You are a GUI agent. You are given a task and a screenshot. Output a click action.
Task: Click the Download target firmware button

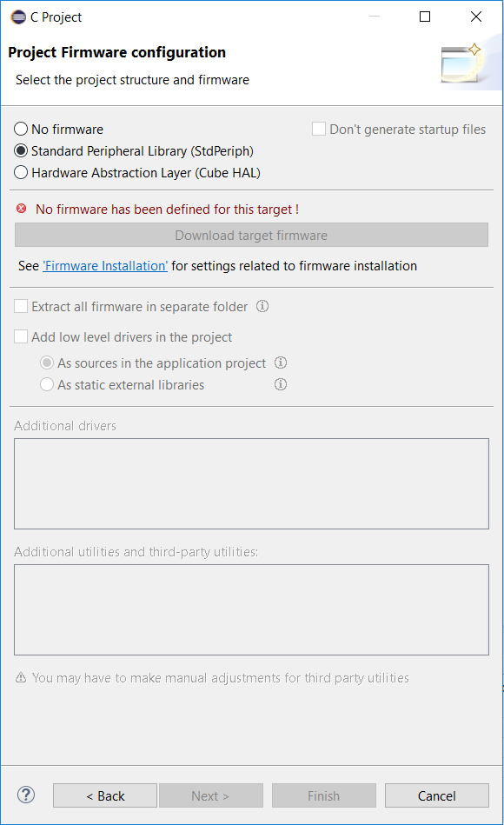click(x=251, y=236)
